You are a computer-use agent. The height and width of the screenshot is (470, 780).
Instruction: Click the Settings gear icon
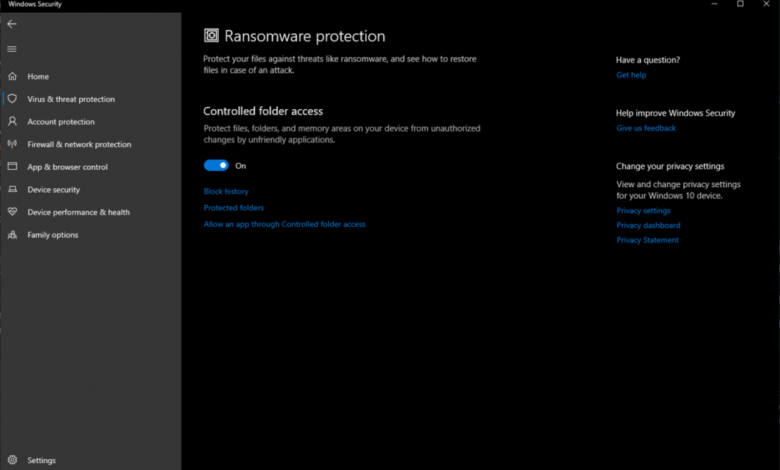(x=12, y=460)
